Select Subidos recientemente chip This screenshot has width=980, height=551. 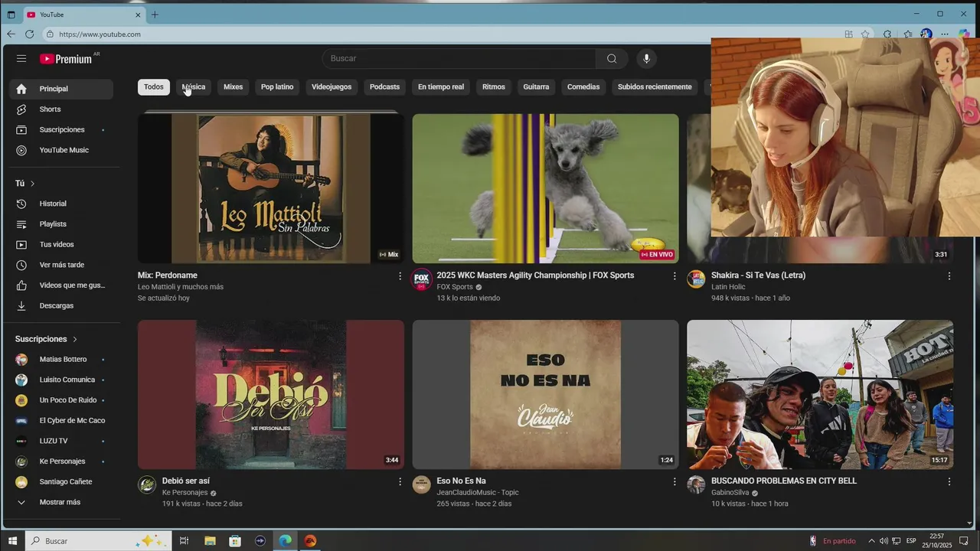655,87
